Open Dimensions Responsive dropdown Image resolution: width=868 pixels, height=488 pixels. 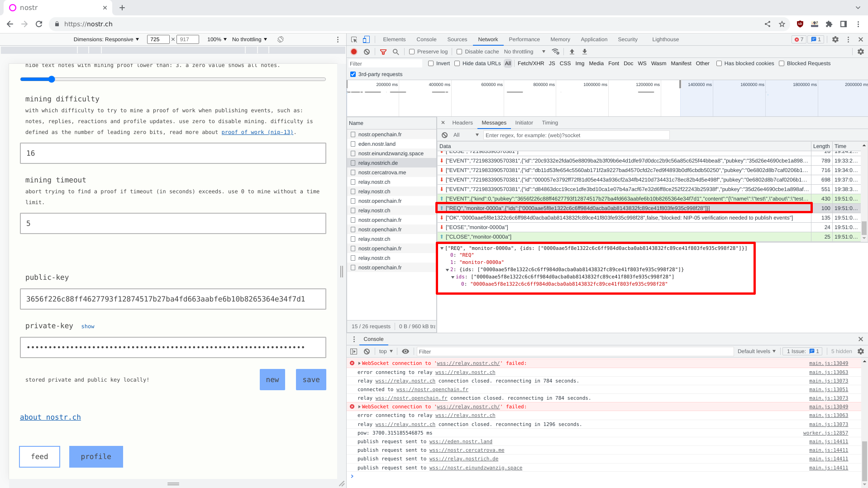pyautogui.click(x=106, y=39)
